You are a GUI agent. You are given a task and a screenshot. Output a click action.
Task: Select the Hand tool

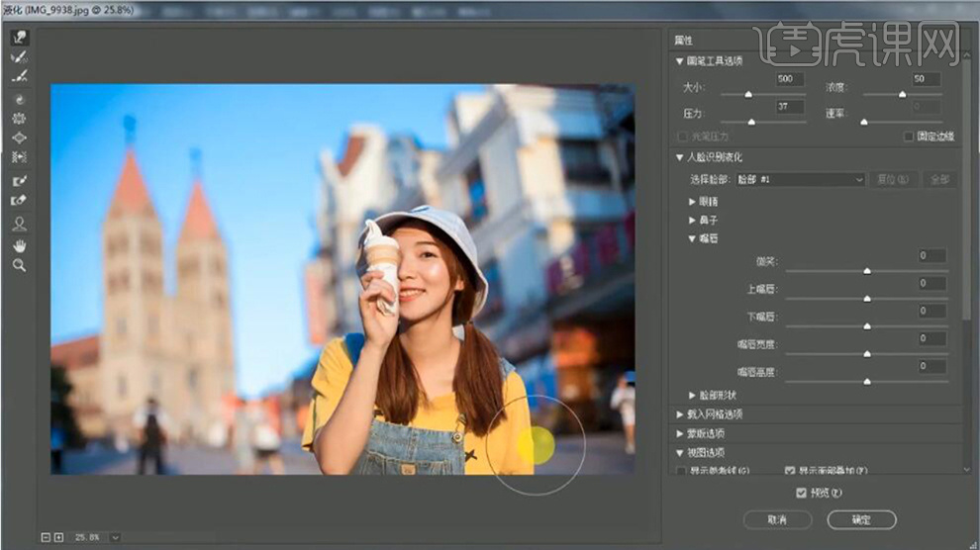[x=19, y=245]
